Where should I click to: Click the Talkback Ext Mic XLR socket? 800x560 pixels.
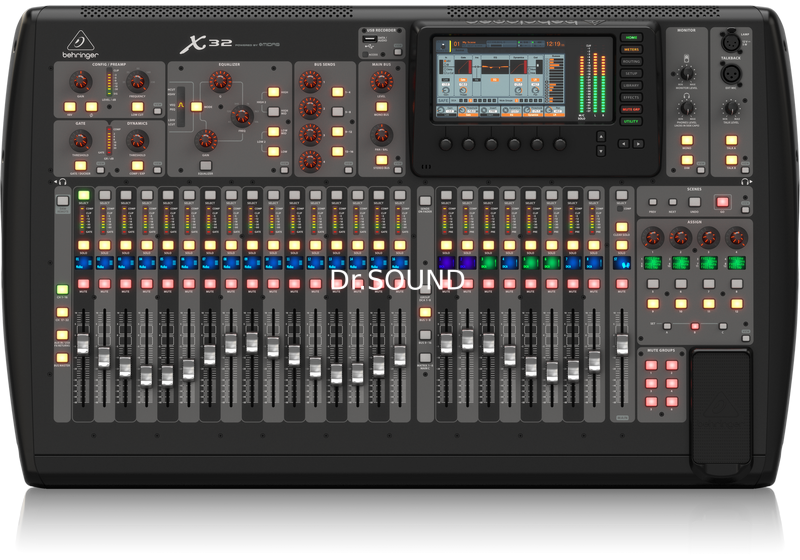click(x=731, y=74)
